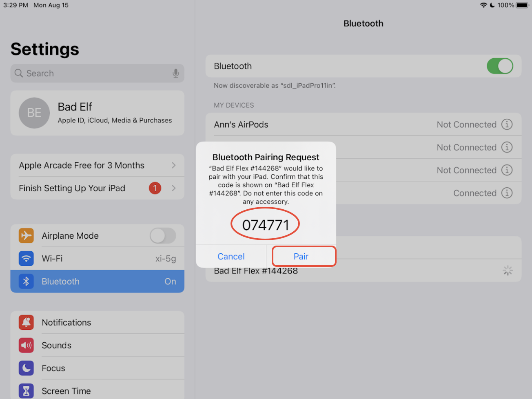
Task: Tap Bad Elf Flex #144268 device row
Action: [x=364, y=270]
